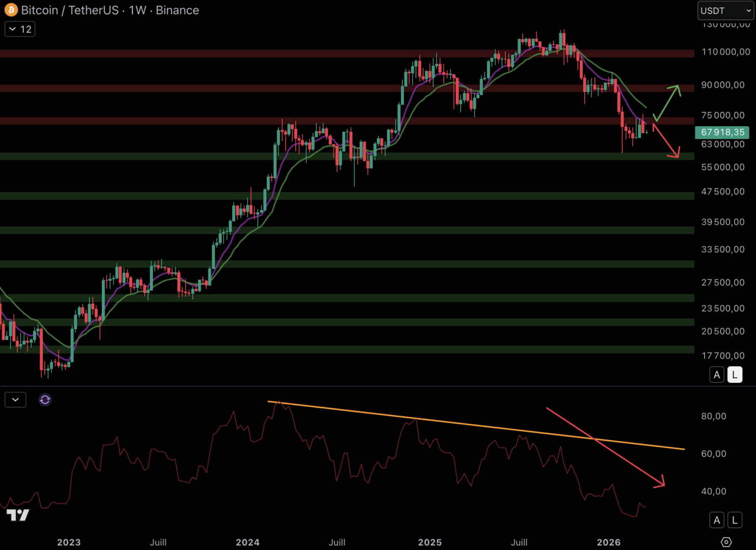Screen dimensions: 756x550
Task: Click the purple indicator refresh icon
Action: click(x=45, y=400)
